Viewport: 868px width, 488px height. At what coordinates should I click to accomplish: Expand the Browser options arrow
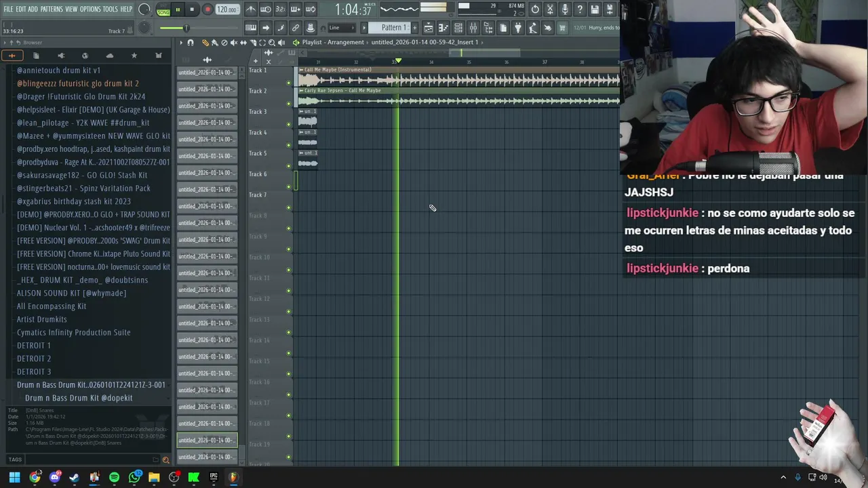click(x=5, y=43)
